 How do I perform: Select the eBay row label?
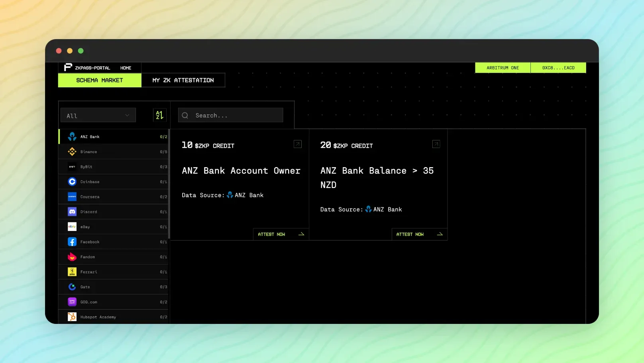85,227
